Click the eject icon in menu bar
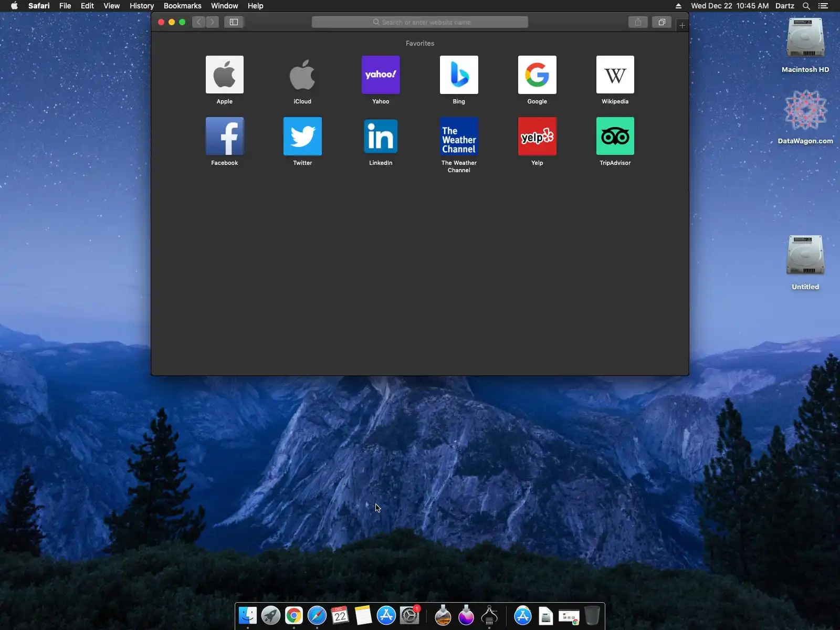This screenshot has height=630, width=840. tap(678, 6)
